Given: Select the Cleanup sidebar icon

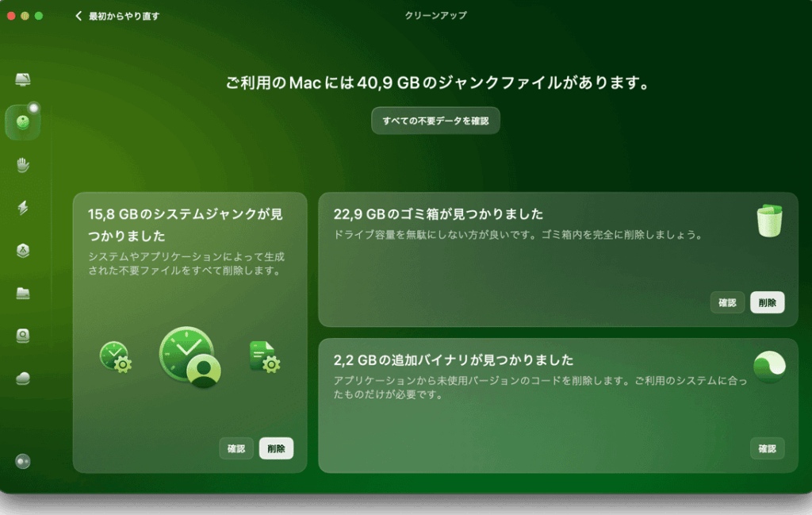Looking at the screenshot, I should 23,121.
